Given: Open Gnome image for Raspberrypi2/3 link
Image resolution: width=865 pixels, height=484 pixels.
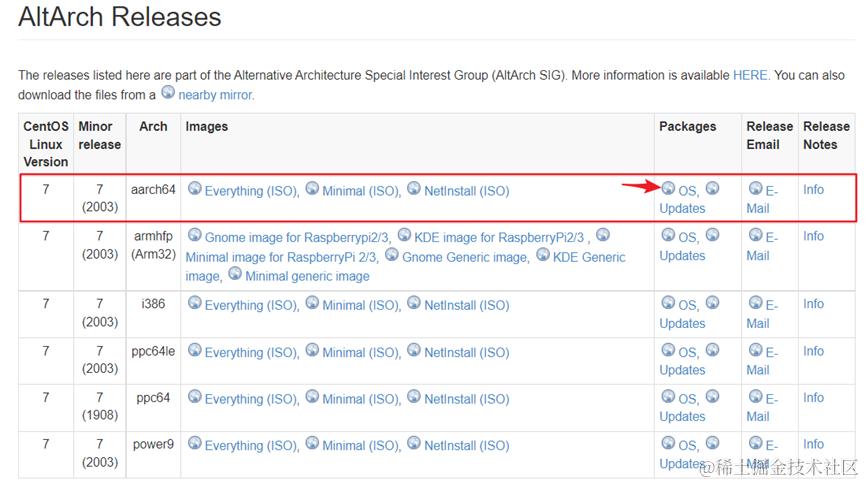Looking at the screenshot, I should coord(297,238).
